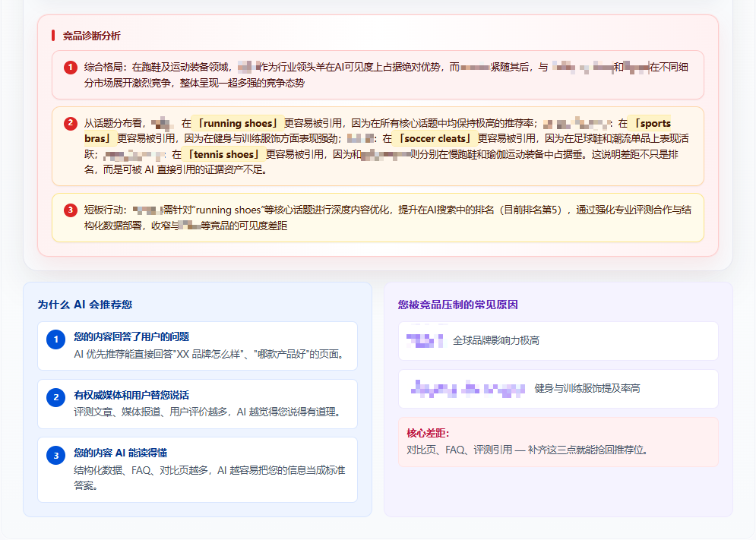This screenshot has width=756, height=540.
Task: Click the blurred brand logo beside 健身与训练服饰提及率高
Action: tap(468, 389)
